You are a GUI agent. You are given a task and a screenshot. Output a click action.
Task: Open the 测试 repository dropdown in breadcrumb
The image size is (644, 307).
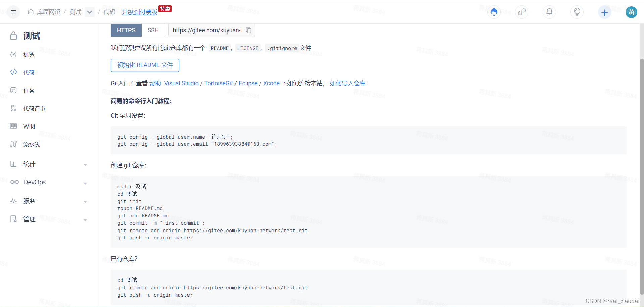click(x=90, y=12)
